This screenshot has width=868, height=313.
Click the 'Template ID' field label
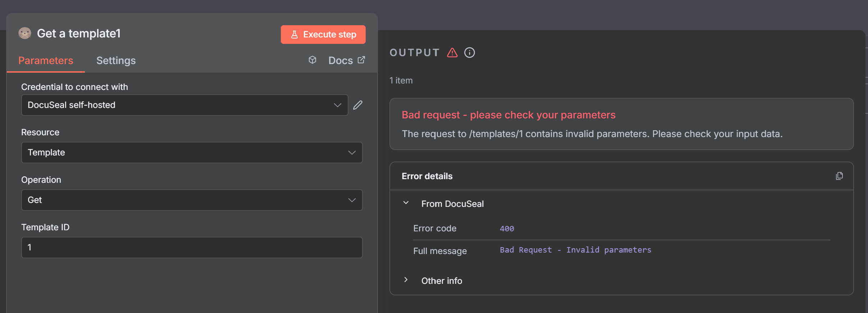45,227
